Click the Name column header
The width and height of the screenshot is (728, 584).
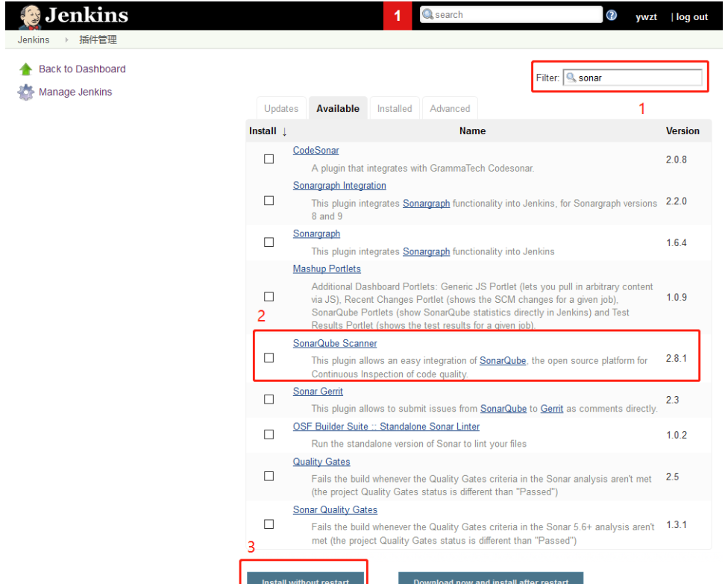pos(473,131)
